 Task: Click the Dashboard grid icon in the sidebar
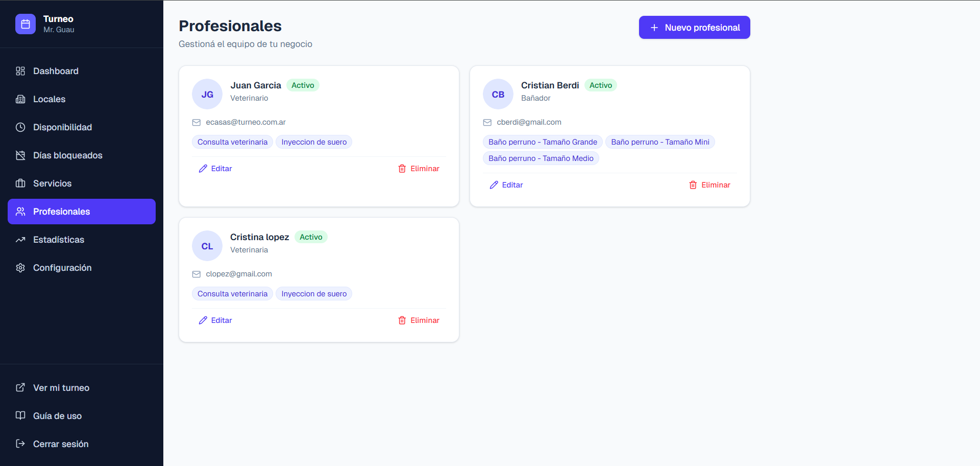(20, 71)
